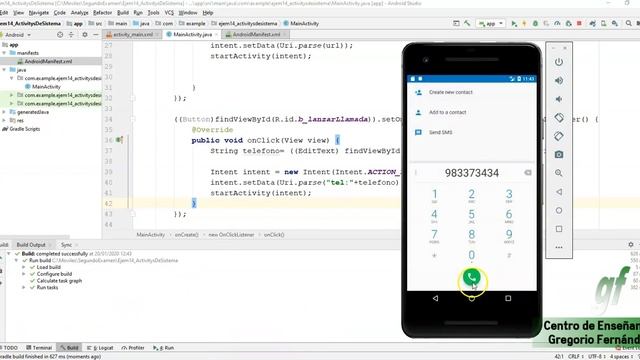Click the gutter icon on line 36

[x=119, y=140]
